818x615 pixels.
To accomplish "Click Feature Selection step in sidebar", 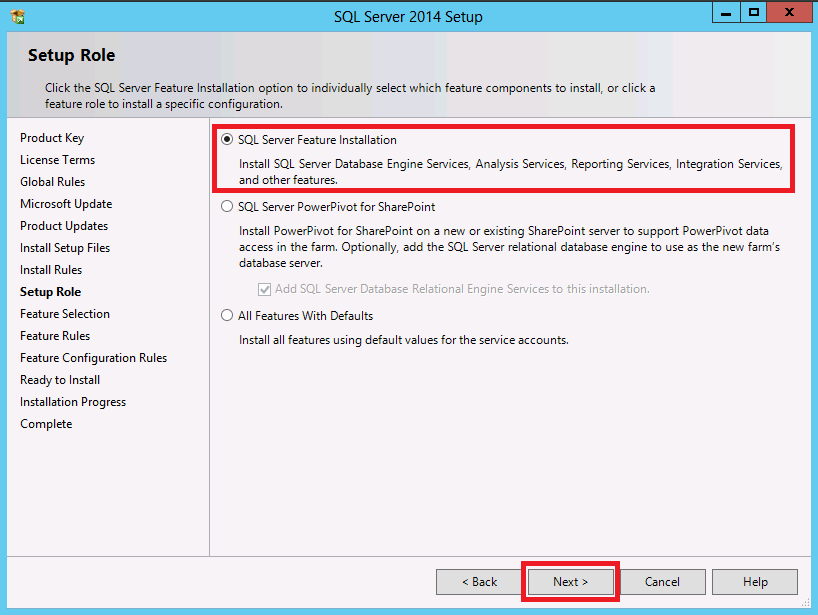I will click(65, 314).
